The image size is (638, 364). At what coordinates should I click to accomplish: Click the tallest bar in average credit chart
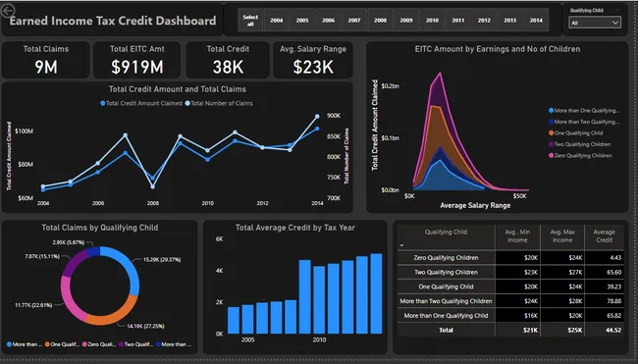point(376,293)
